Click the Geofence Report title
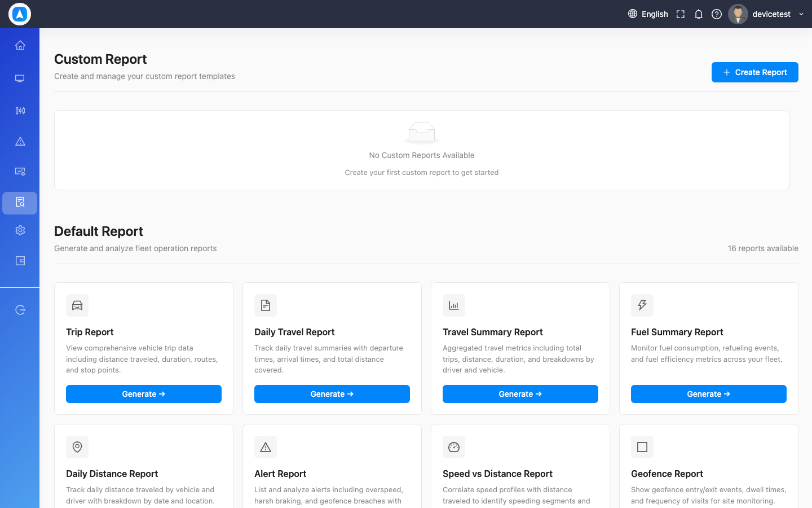The image size is (812, 508). point(667,474)
